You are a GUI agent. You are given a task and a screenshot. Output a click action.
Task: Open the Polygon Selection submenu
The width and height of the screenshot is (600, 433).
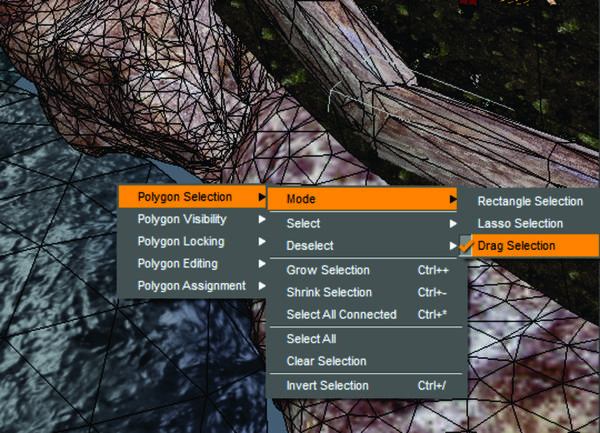192,197
